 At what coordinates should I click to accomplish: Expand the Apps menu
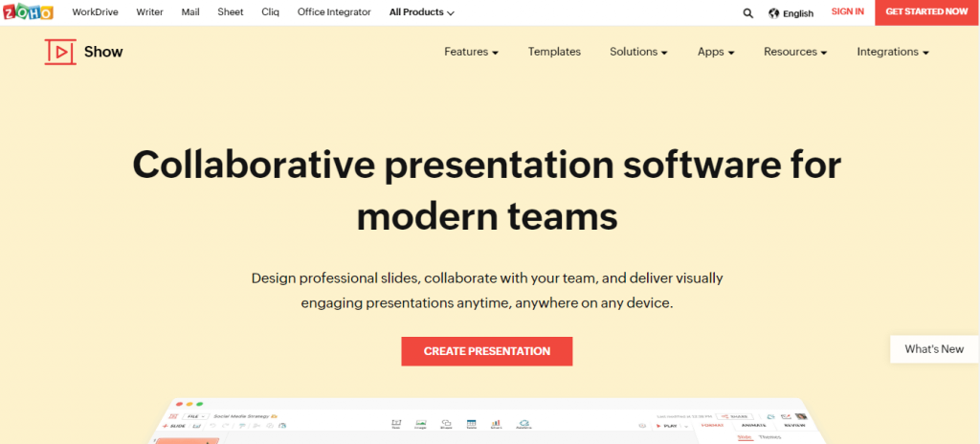pos(716,52)
